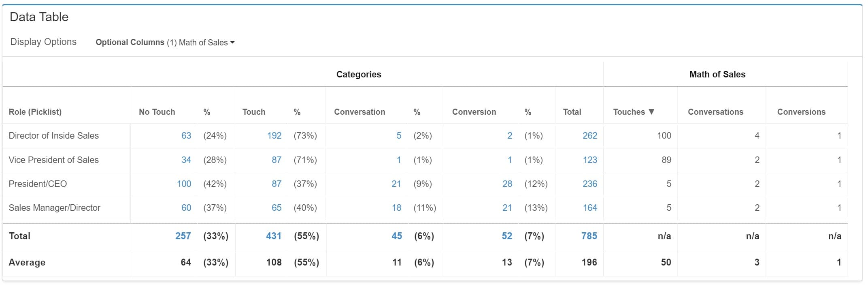Viewport: 868px width, 287px height.
Task: Sort by Role (Picklist) column header
Action: (x=35, y=112)
